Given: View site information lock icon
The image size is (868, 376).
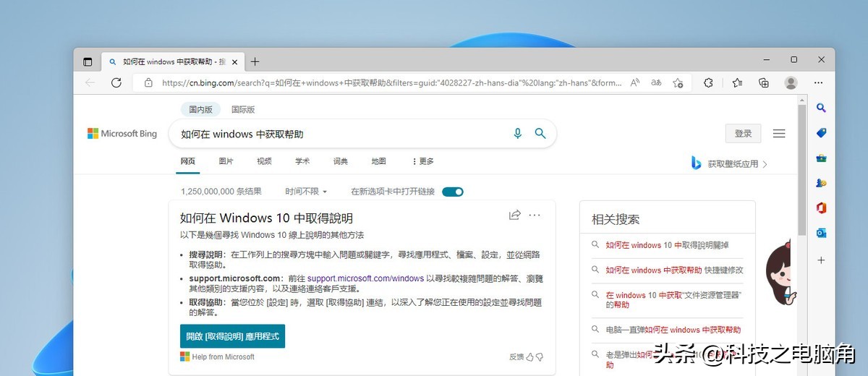Looking at the screenshot, I should (148, 82).
